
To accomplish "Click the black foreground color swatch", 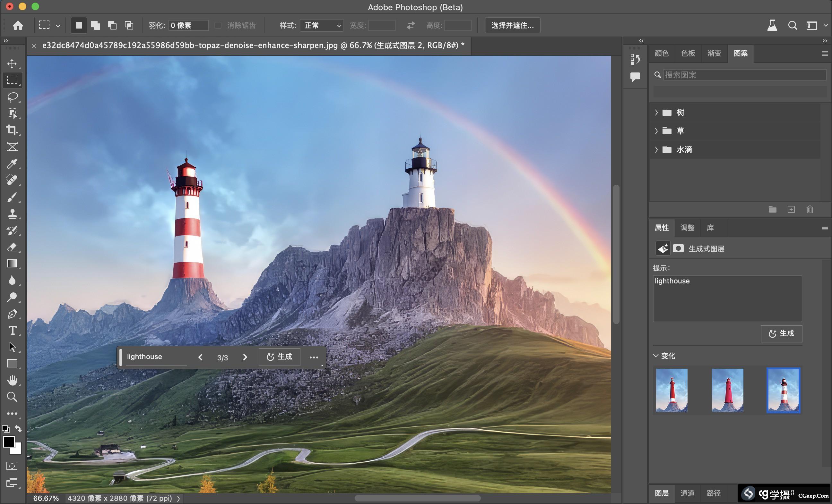I will coord(8,441).
